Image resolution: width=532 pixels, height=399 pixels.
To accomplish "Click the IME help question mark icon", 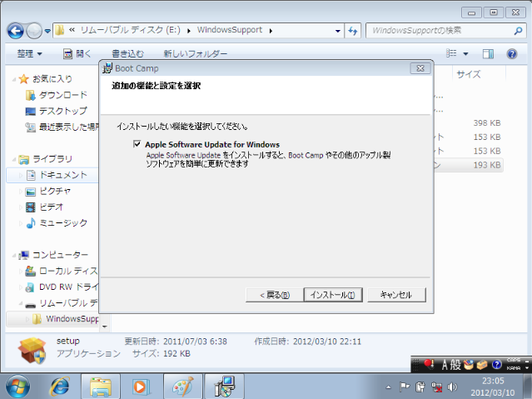I will click(497, 365).
